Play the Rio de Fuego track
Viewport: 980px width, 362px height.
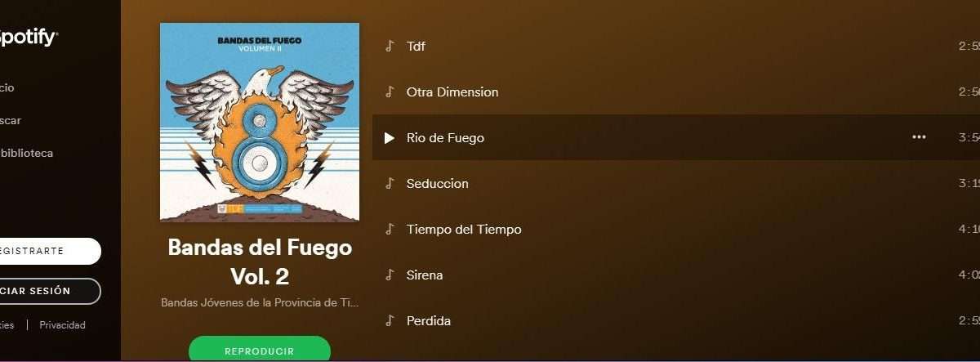(x=390, y=137)
